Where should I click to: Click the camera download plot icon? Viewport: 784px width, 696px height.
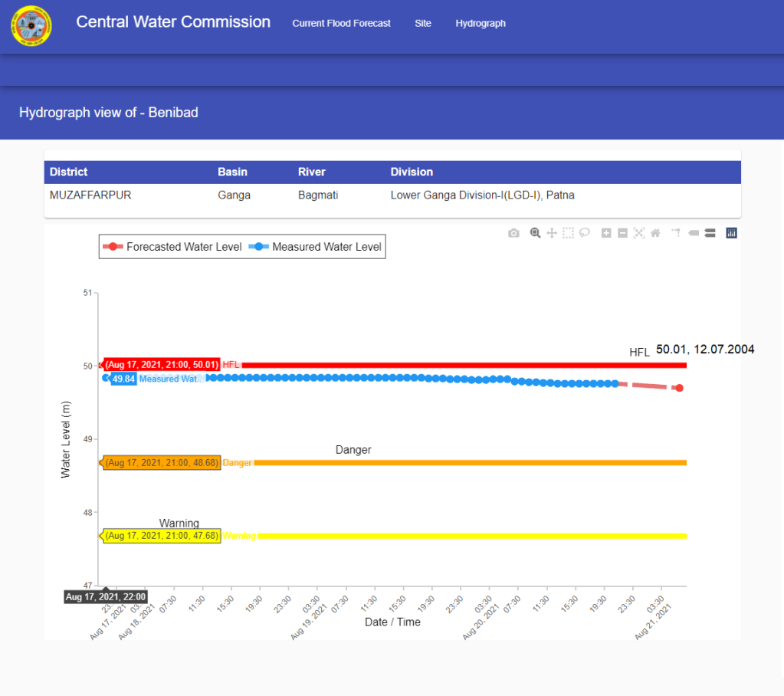pyautogui.click(x=513, y=233)
